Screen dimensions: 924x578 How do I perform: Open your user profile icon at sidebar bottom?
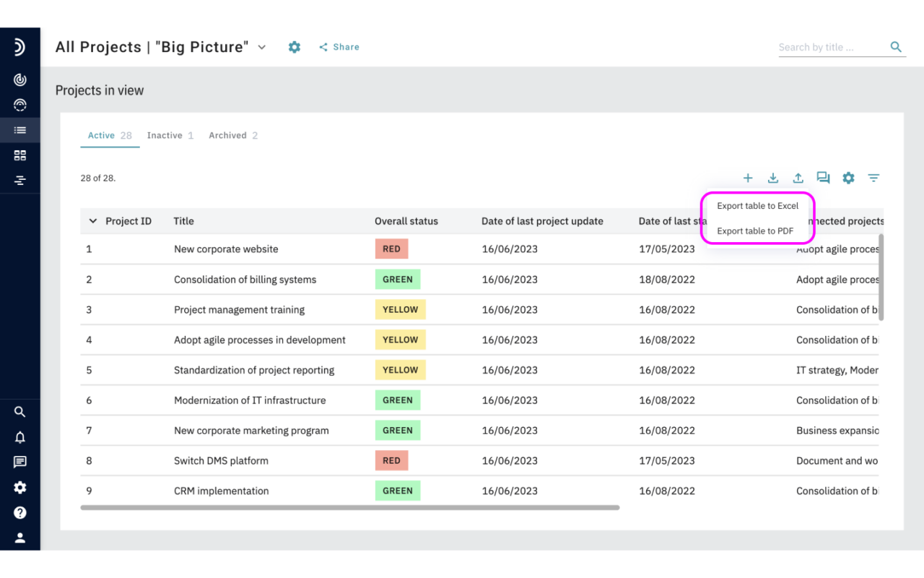pos(20,537)
